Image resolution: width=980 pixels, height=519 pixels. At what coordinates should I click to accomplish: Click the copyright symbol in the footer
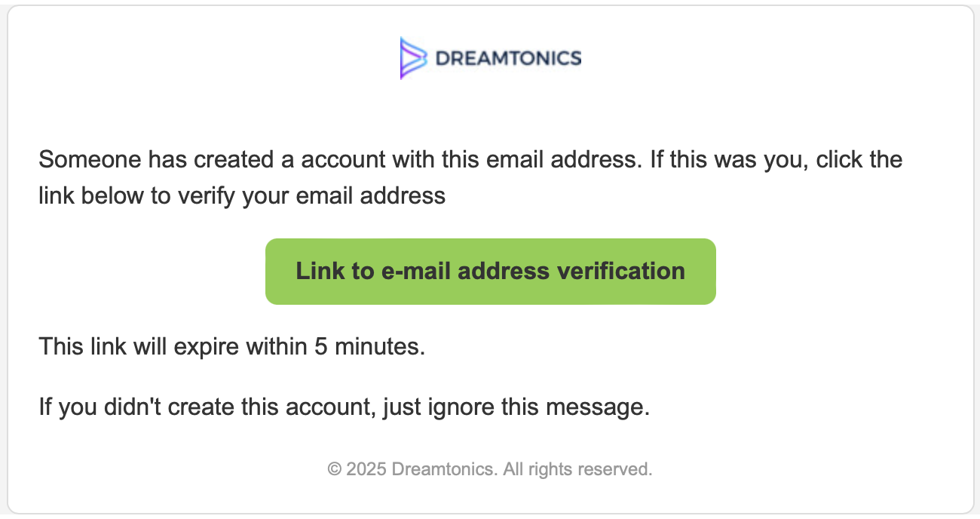coord(334,469)
